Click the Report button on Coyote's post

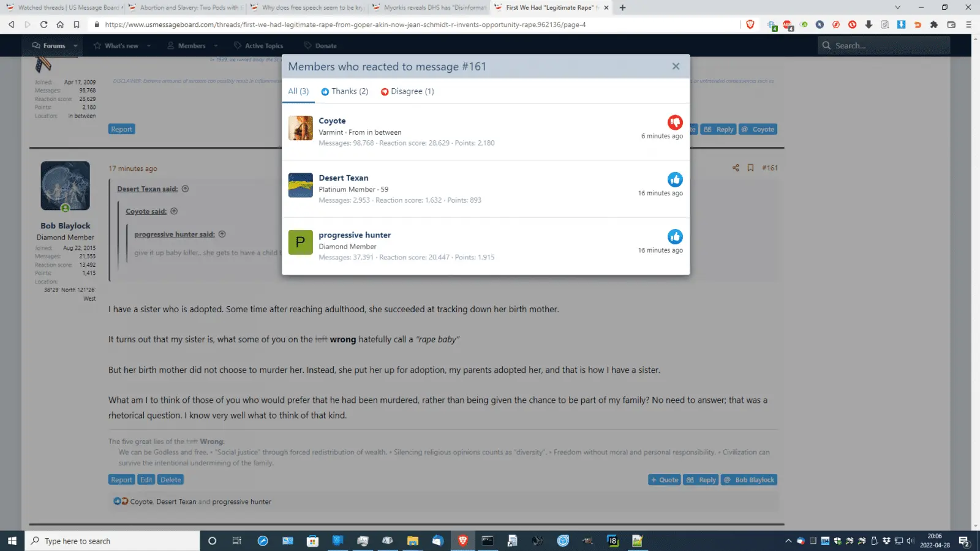coord(121,129)
